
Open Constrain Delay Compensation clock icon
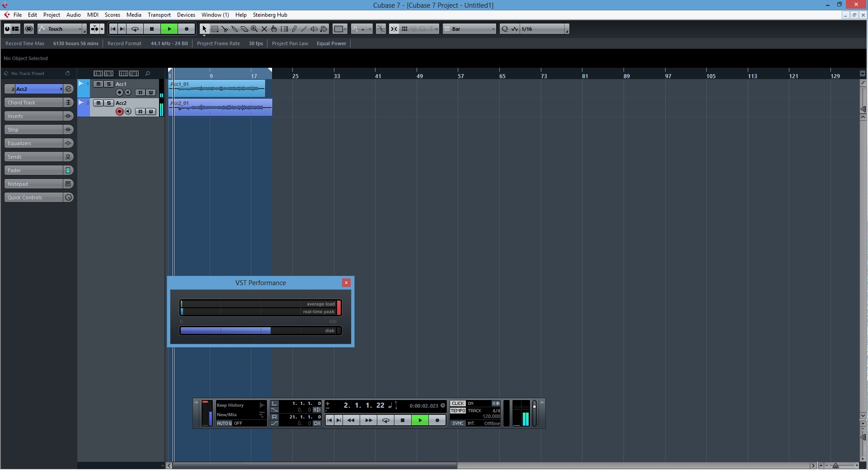[29, 29]
